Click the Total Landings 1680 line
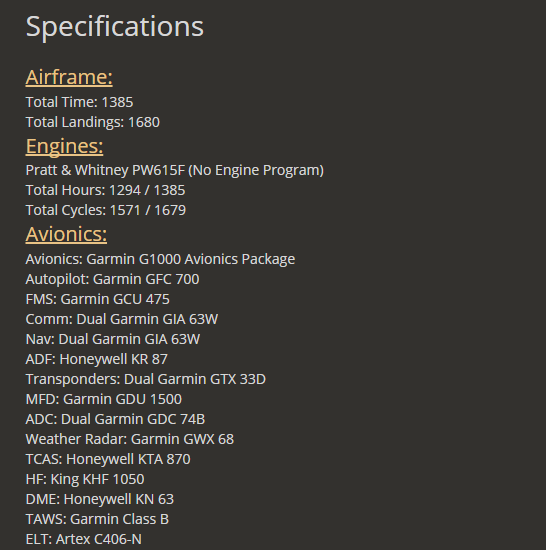 [93, 122]
